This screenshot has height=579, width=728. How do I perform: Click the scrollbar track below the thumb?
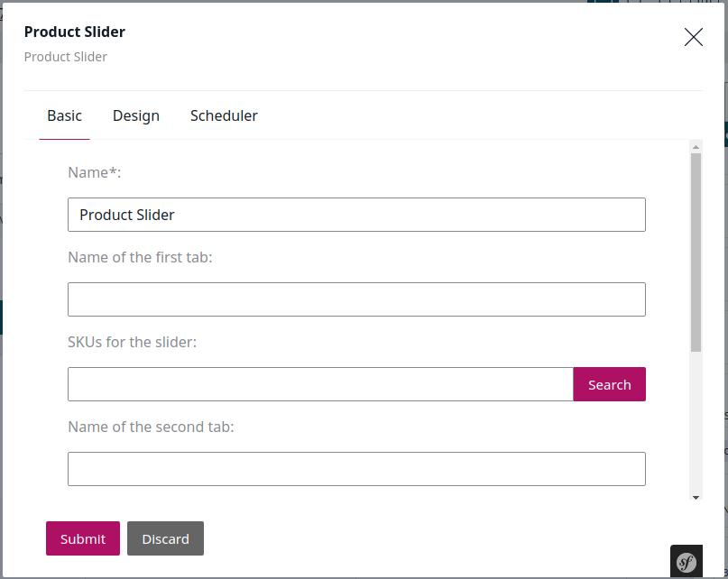point(696,421)
